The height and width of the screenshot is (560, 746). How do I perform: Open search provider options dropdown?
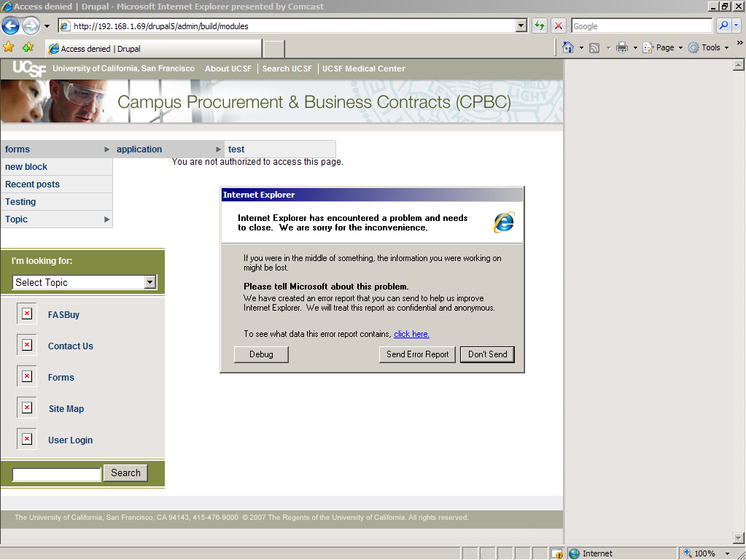click(736, 26)
